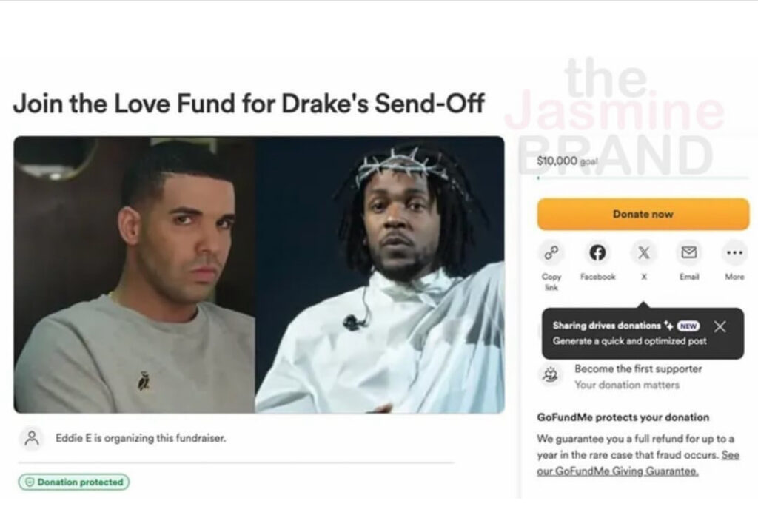Dismiss the Sharing drives donations tooltip

(720, 326)
